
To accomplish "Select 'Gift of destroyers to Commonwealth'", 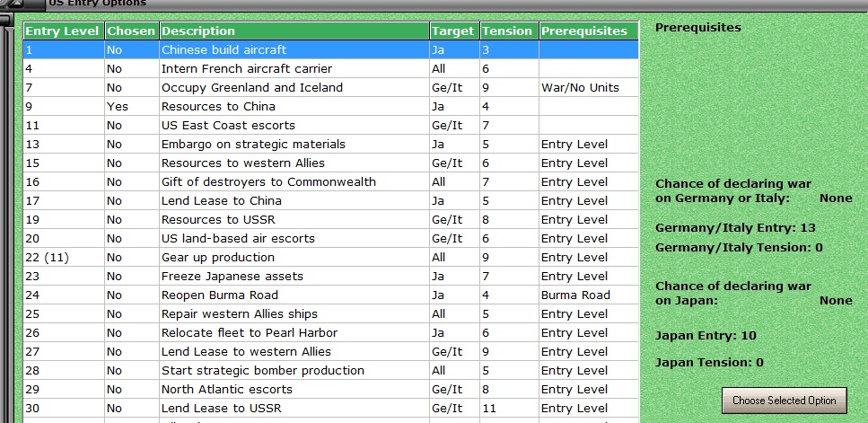I will pyautogui.click(x=331, y=181).
